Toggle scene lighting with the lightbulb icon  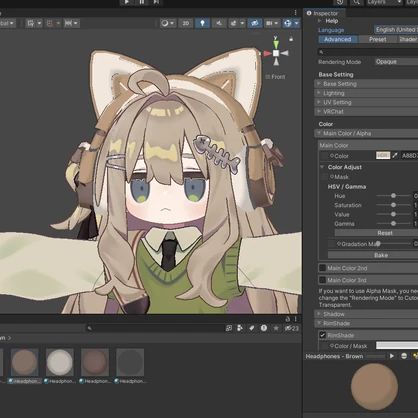coord(202,23)
